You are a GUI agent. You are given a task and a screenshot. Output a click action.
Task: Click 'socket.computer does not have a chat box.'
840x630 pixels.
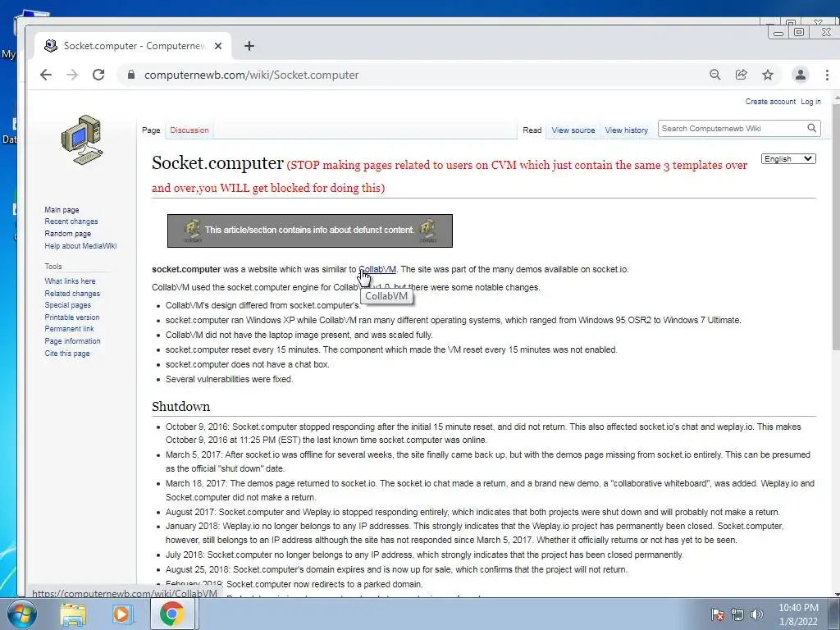tap(248, 364)
